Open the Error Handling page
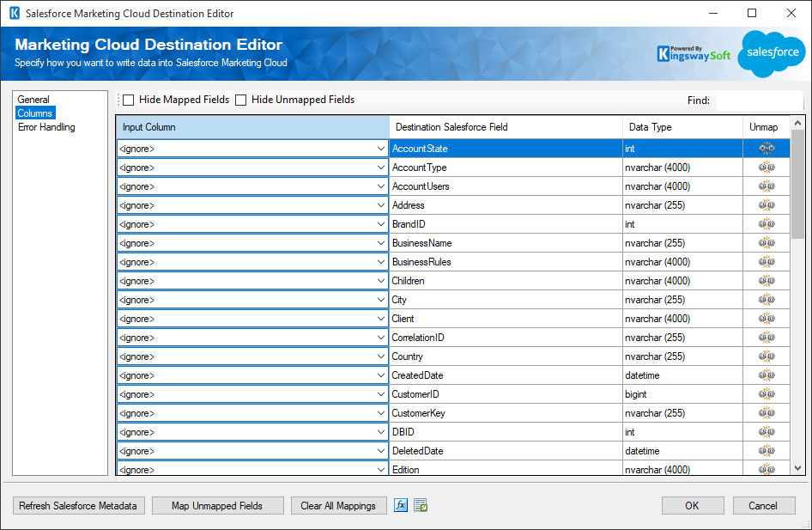This screenshot has width=812, height=530. coord(46,127)
